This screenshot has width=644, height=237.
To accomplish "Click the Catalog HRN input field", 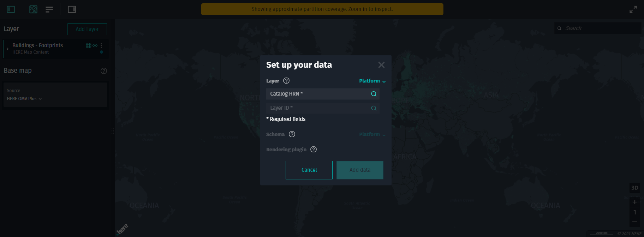I will click(323, 94).
